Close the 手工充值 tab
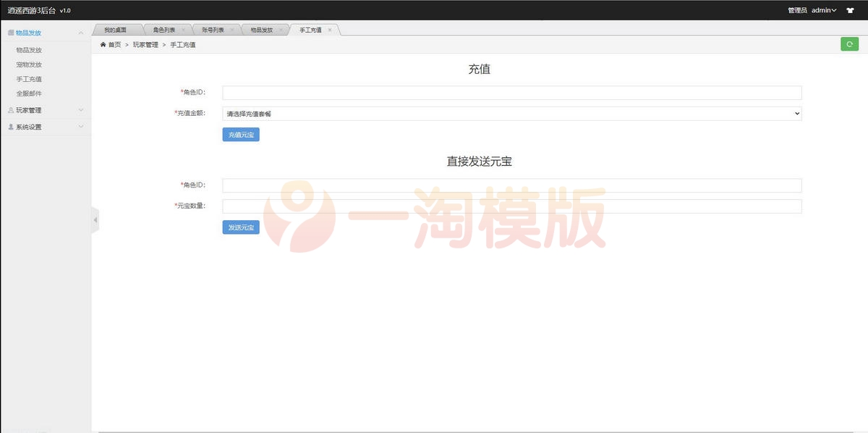The height and width of the screenshot is (433, 868). coord(330,30)
